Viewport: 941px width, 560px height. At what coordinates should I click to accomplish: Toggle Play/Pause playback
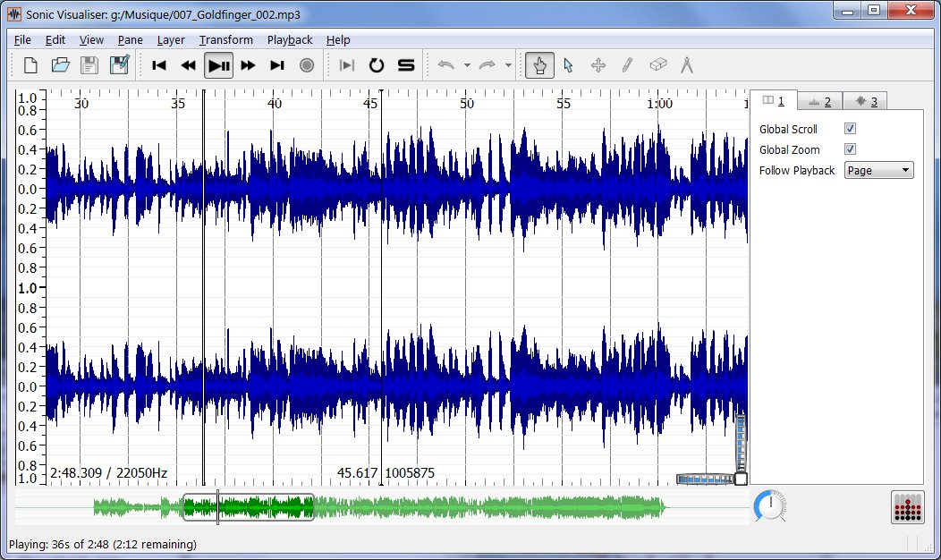click(x=218, y=65)
